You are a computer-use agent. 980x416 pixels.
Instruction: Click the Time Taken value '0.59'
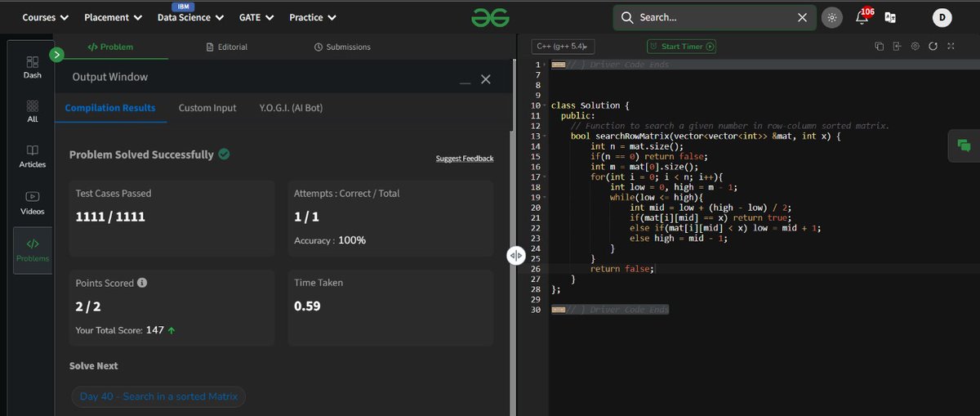pos(307,306)
